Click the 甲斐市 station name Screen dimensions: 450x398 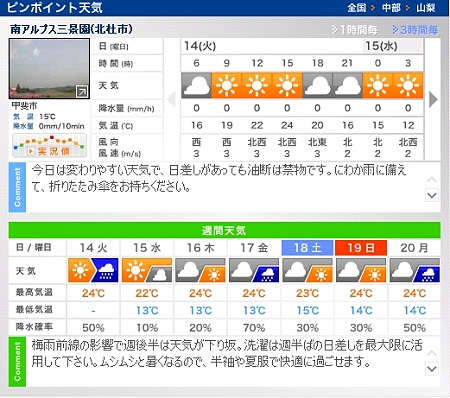point(25,106)
